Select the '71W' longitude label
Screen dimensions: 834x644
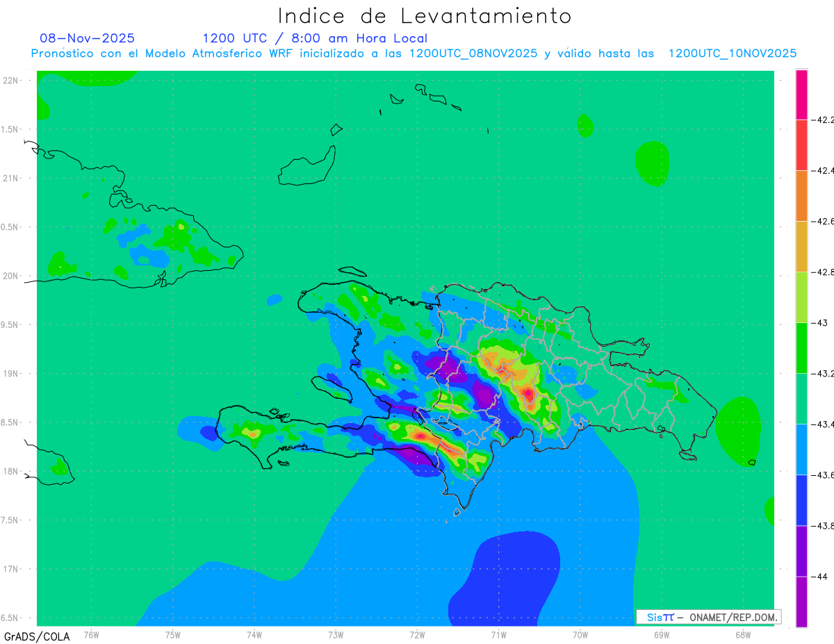coord(498,634)
